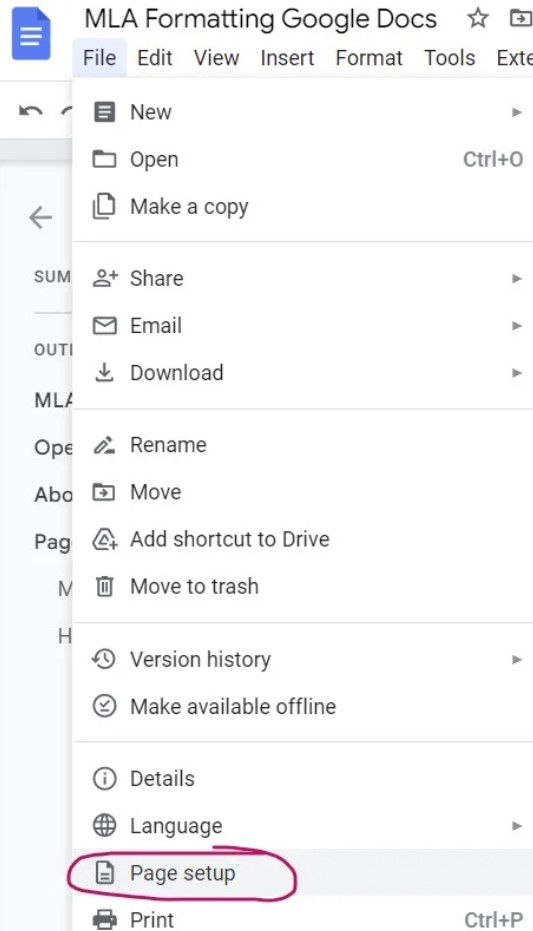This screenshot has width=533, height=931.
Task: Click the New document icon
Action: [104, 112]
